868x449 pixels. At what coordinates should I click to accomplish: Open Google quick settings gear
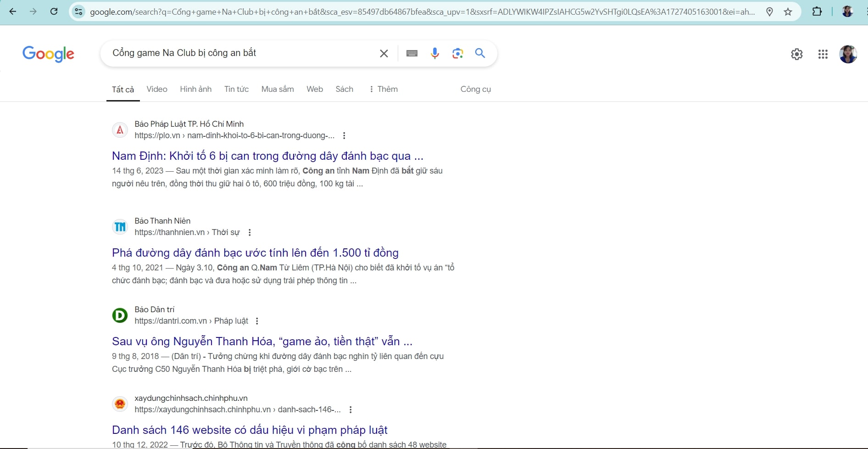pyautogui.click(x=797, y=54)
